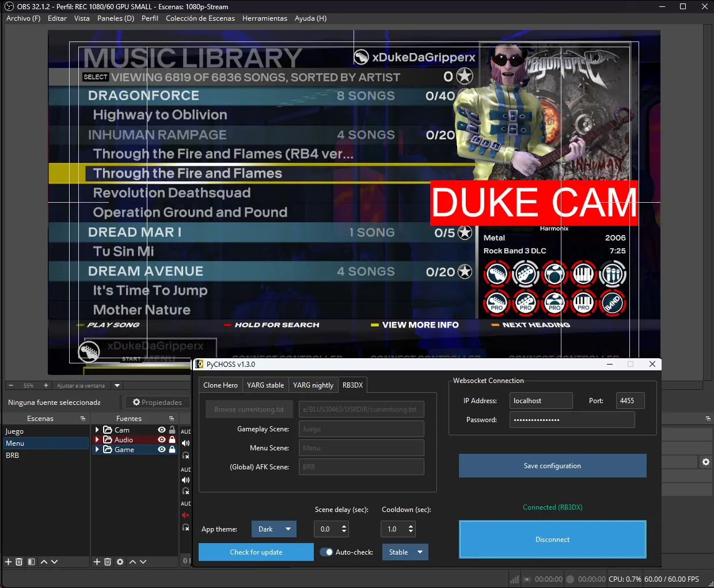Screen dimensions: 714x588
Task: Open the Archivo menu
Action: 23,18
